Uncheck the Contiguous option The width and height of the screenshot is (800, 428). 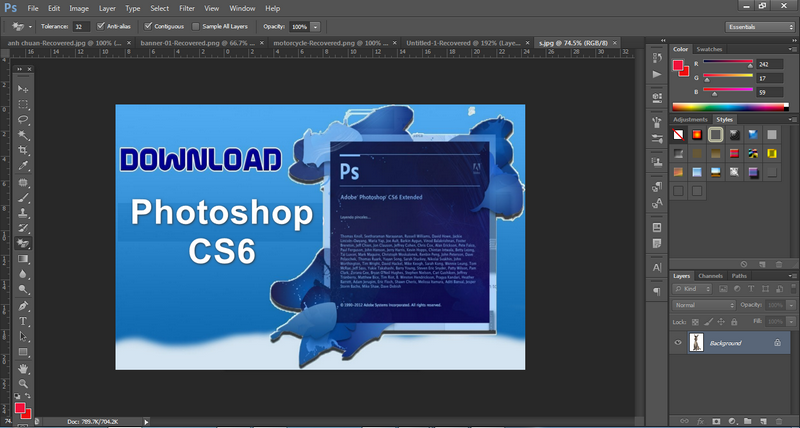pos(149,26)
